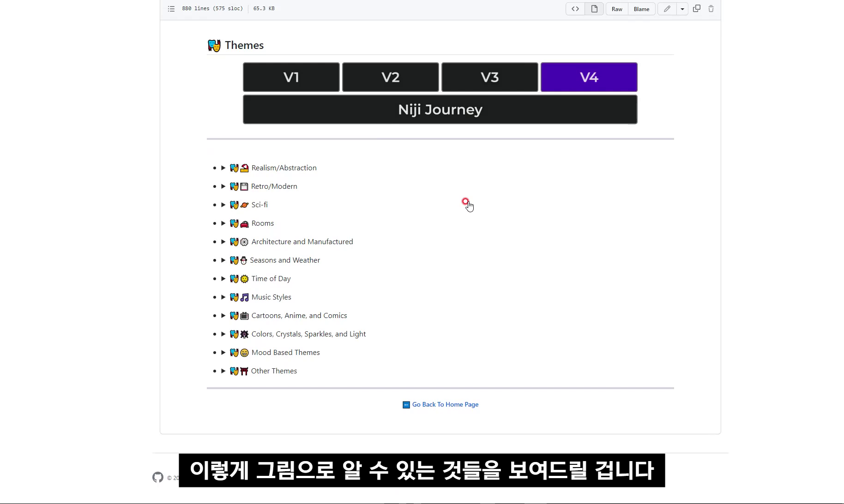Screen dimensions: 844x504
Task: Select the V2 themes button
Action: (391, 77)
